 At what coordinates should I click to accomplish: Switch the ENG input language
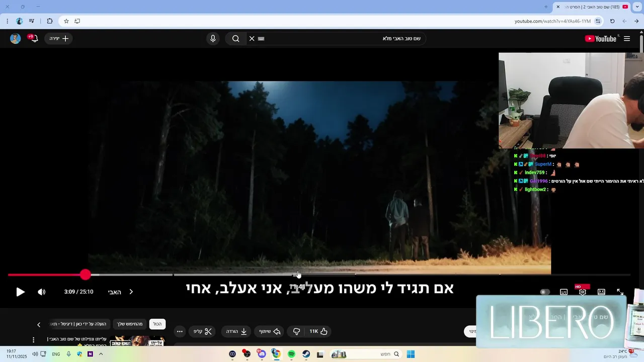[56, 354]
